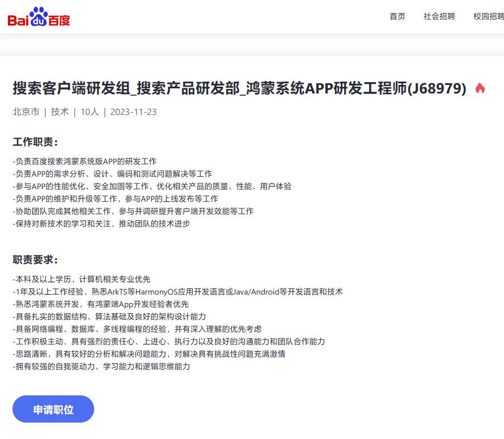Click the Baidu logo

[39, 16]
